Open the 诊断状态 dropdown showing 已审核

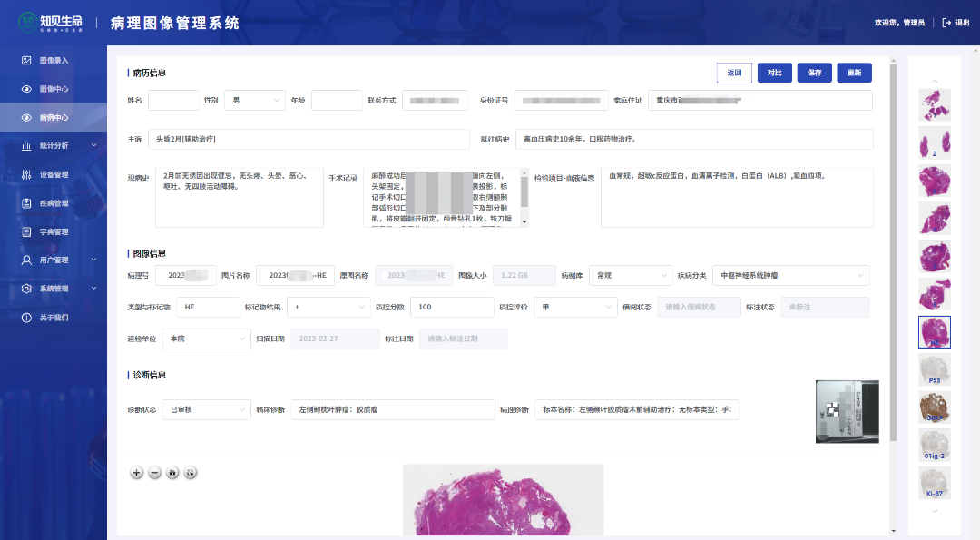pyautogui.click(x=204, y=410)
